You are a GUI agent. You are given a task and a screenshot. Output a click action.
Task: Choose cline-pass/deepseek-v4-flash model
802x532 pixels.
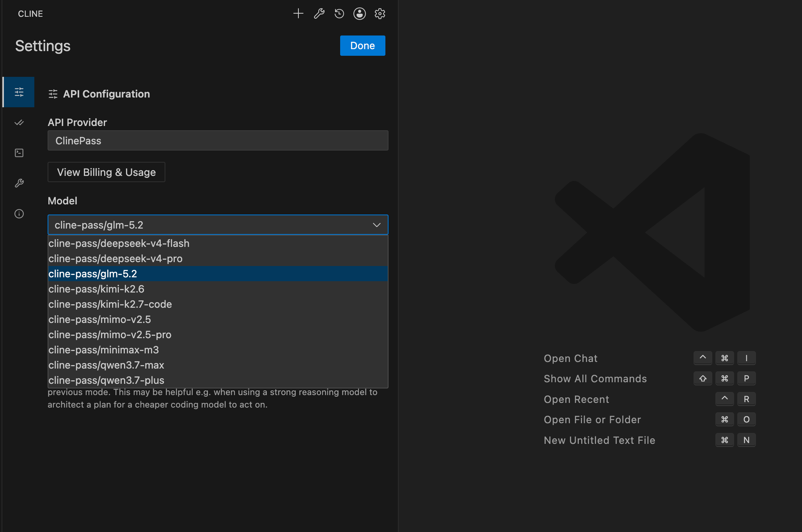point(218,243)
